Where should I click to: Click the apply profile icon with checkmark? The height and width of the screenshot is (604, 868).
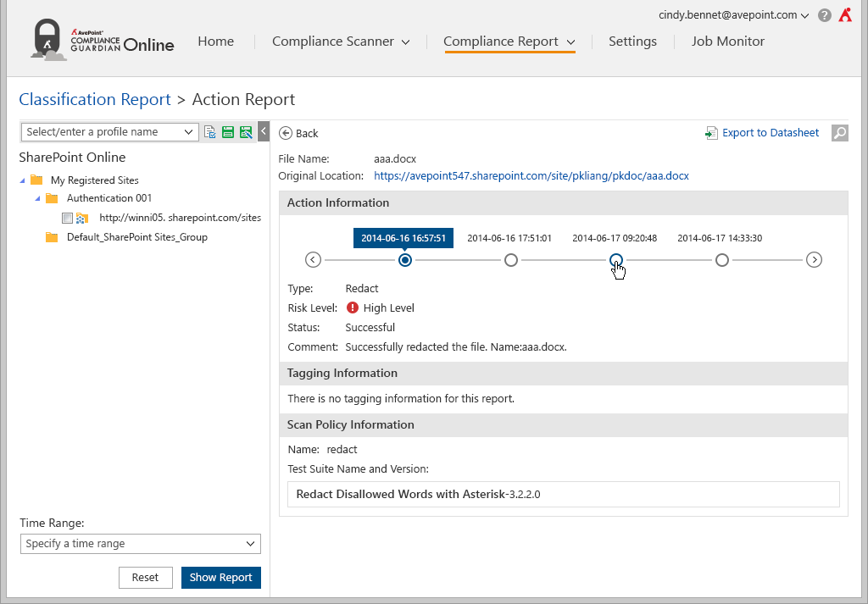tap(210, 132)
